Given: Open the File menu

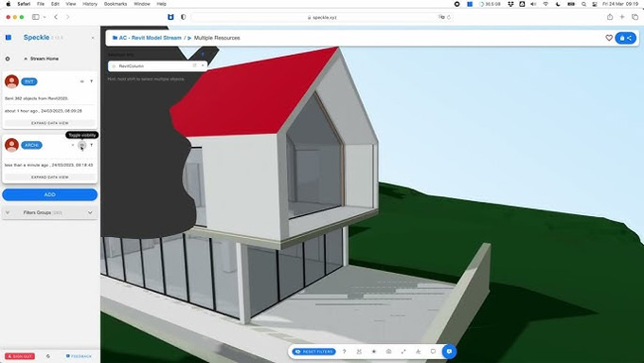Looking at the screenshot, I should [40, 4].
